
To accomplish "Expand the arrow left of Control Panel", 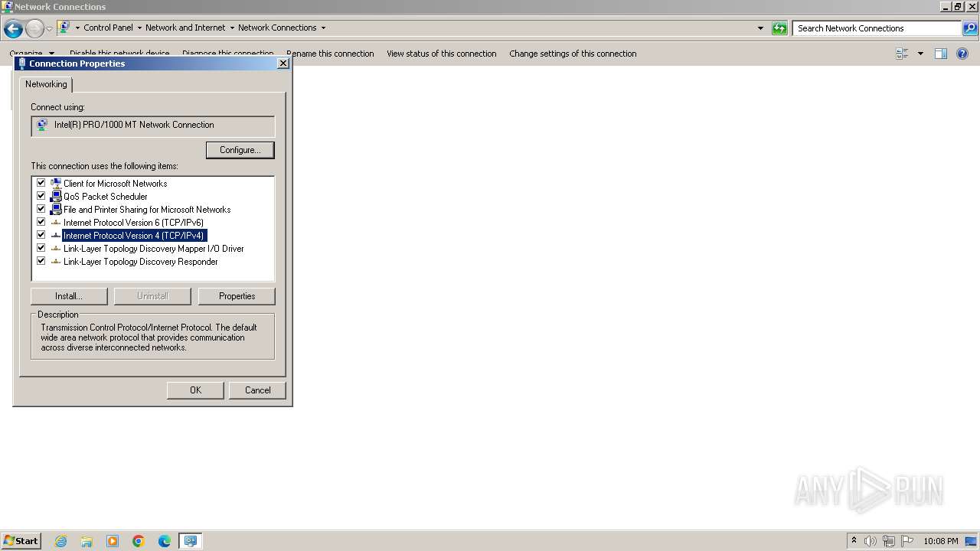I will (x=77, y=28).
